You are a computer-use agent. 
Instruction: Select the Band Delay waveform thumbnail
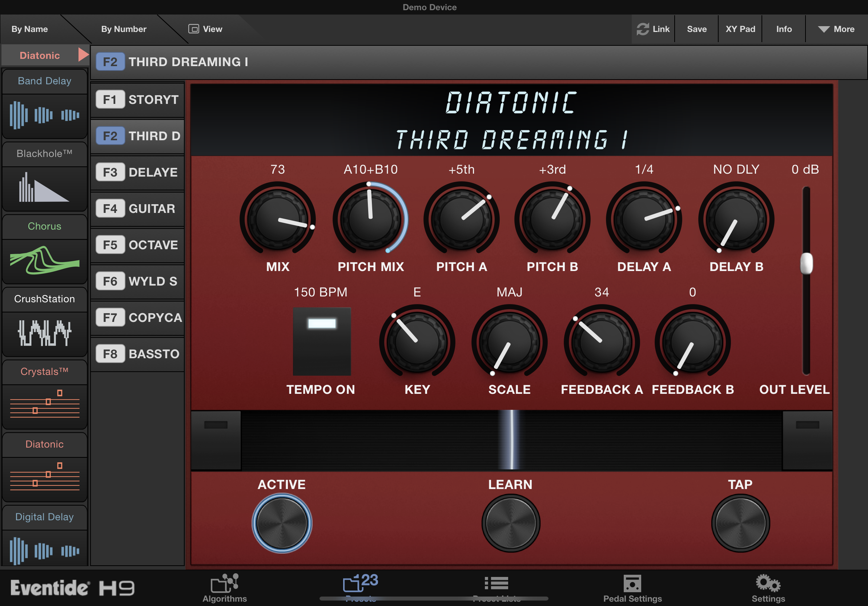coord(45,115)
